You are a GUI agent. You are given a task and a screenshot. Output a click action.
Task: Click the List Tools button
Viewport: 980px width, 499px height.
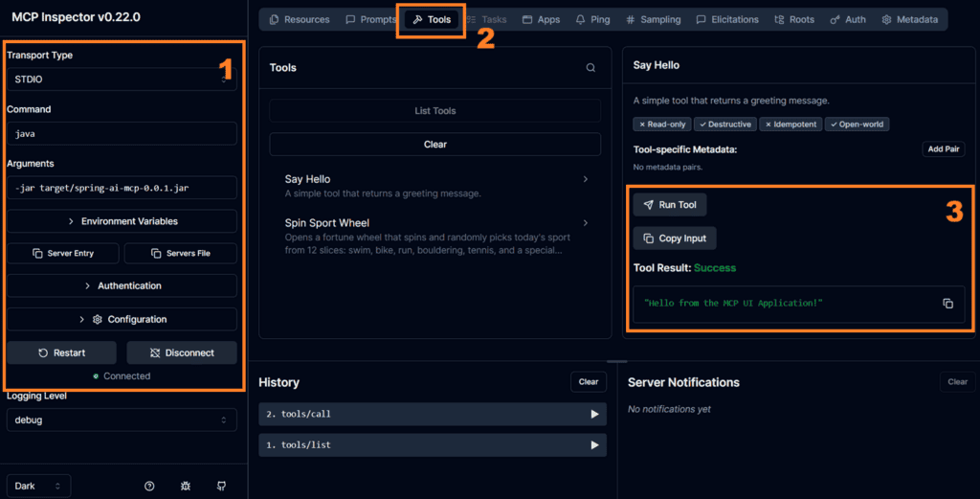coord(435,111)
